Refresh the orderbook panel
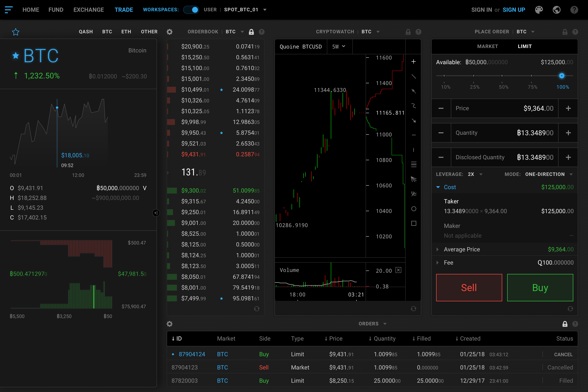The width and height of the screenshot is (588, 392). coord(257,309)
